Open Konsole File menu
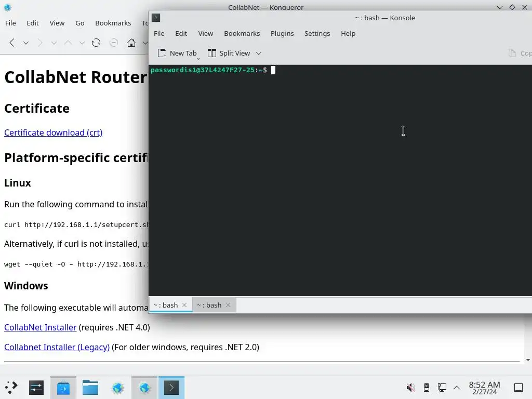The image size is (532, 399). (159, 34)
